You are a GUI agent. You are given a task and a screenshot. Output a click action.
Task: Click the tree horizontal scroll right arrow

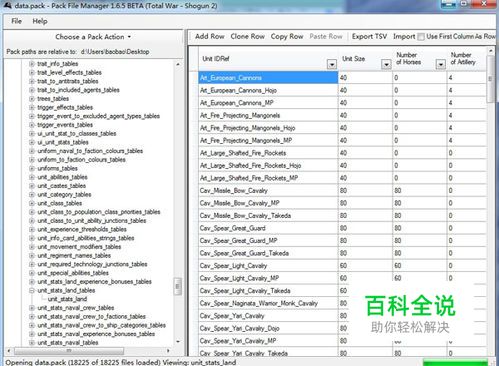(168, 351)
